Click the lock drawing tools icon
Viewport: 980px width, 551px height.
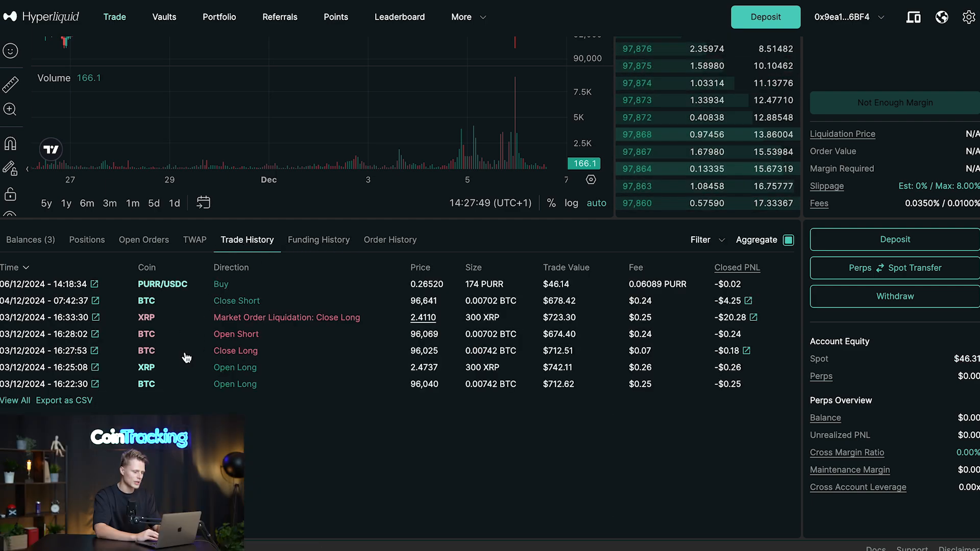10,194
